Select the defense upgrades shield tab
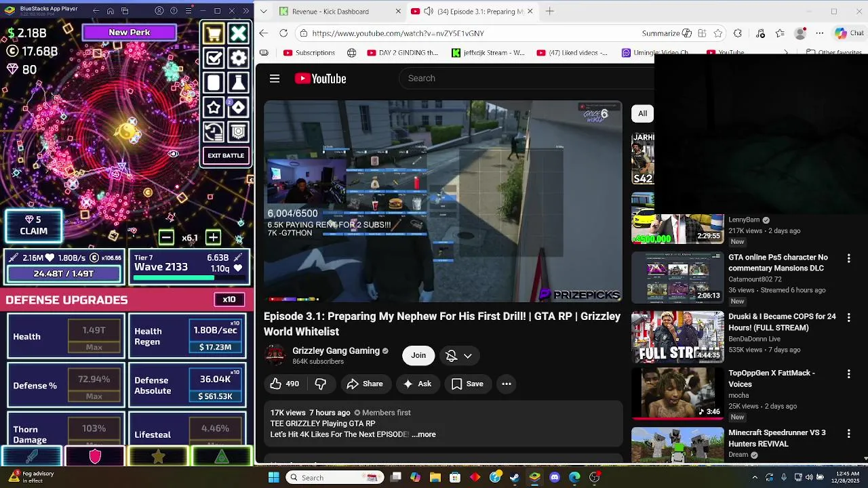 coord(95,457)
